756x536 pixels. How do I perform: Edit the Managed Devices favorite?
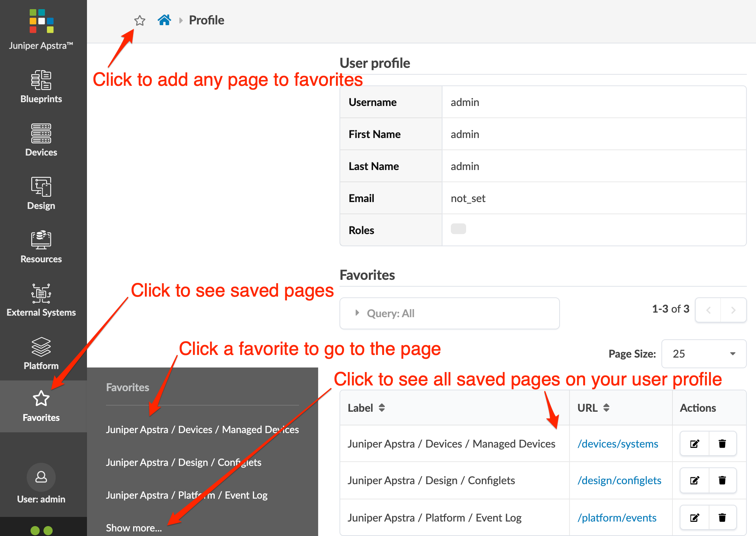click(x=695, y=444)
